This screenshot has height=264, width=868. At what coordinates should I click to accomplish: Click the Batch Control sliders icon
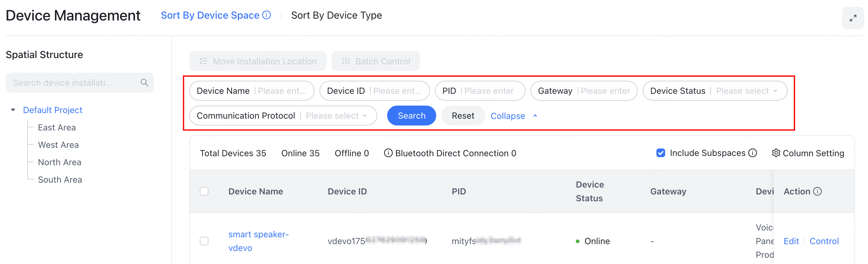click(x=346, y=61)
